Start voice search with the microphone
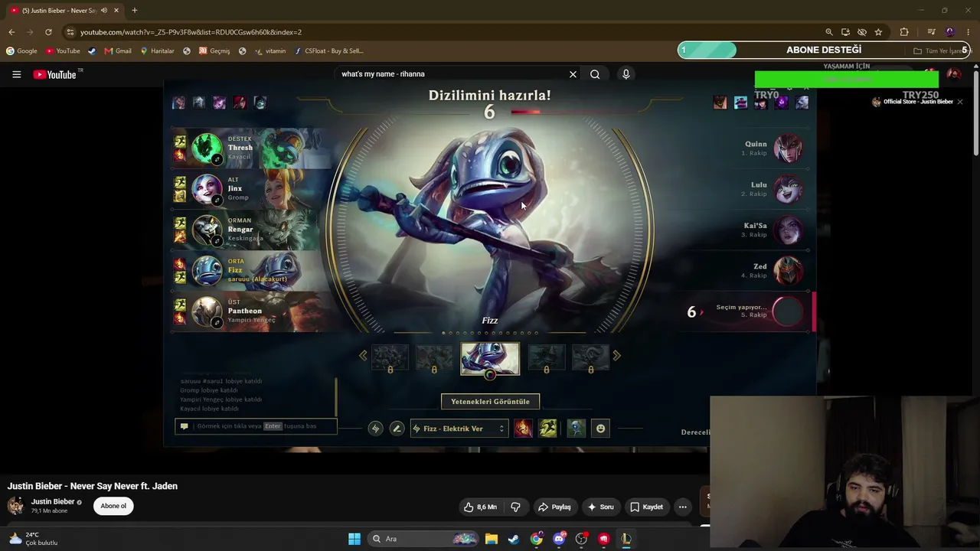The width and height of the screenshot is (980, 551). 626,74
